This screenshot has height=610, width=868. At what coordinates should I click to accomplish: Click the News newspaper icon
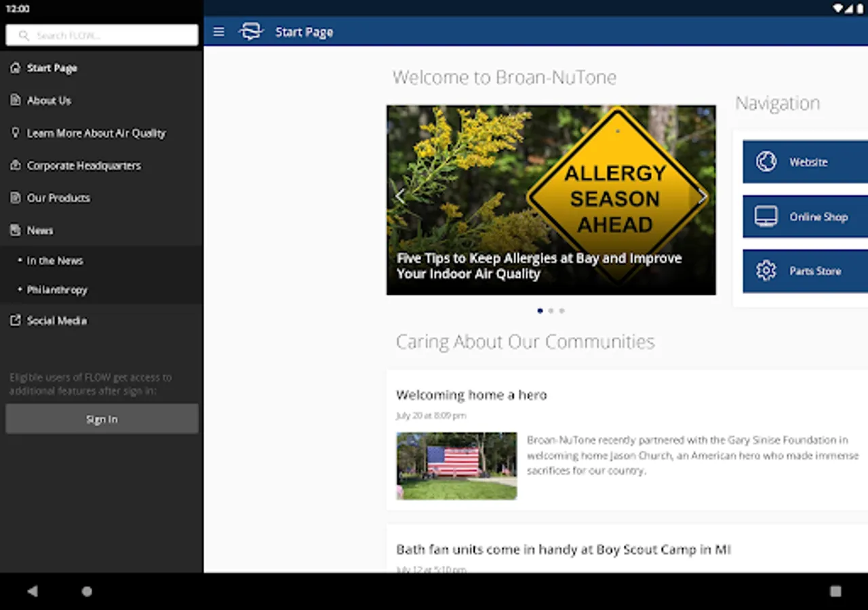(x=16, y=230)
